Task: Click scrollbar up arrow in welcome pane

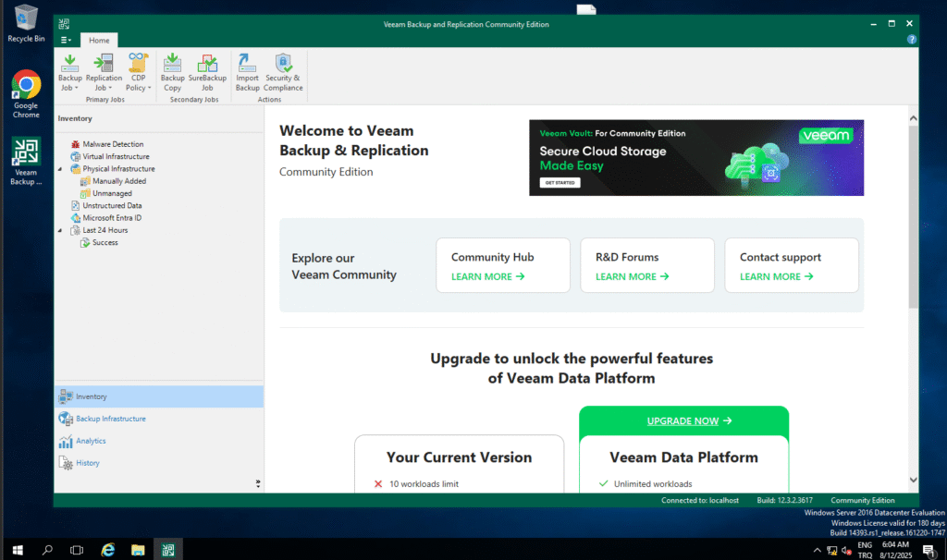Action: click(913, 118)
